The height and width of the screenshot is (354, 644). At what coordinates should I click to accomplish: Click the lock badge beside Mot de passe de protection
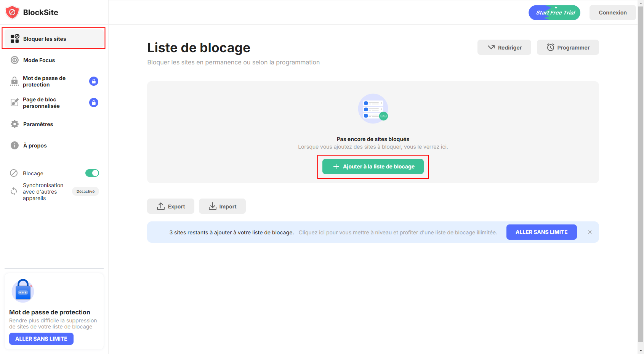pyautogui.click(x=94, y=81)
